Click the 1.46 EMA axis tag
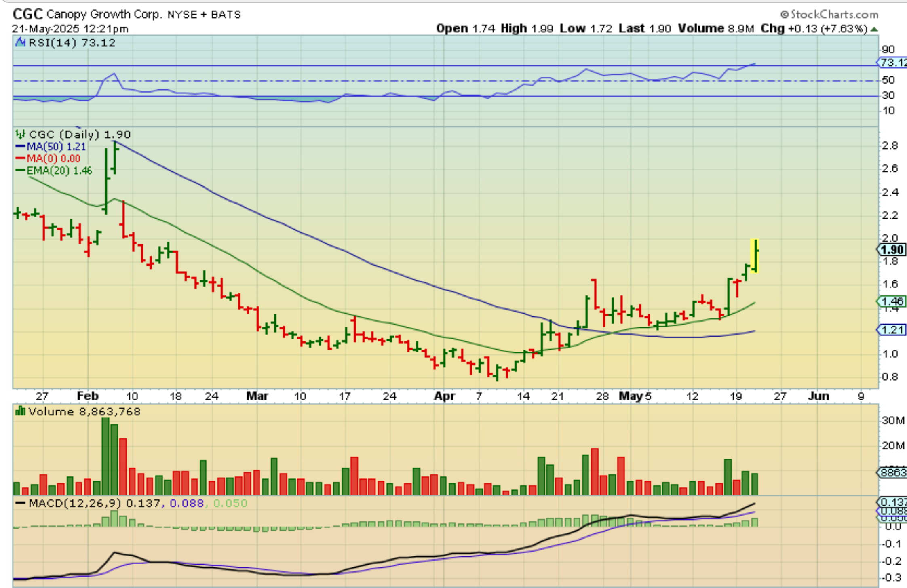 [892, 301]
